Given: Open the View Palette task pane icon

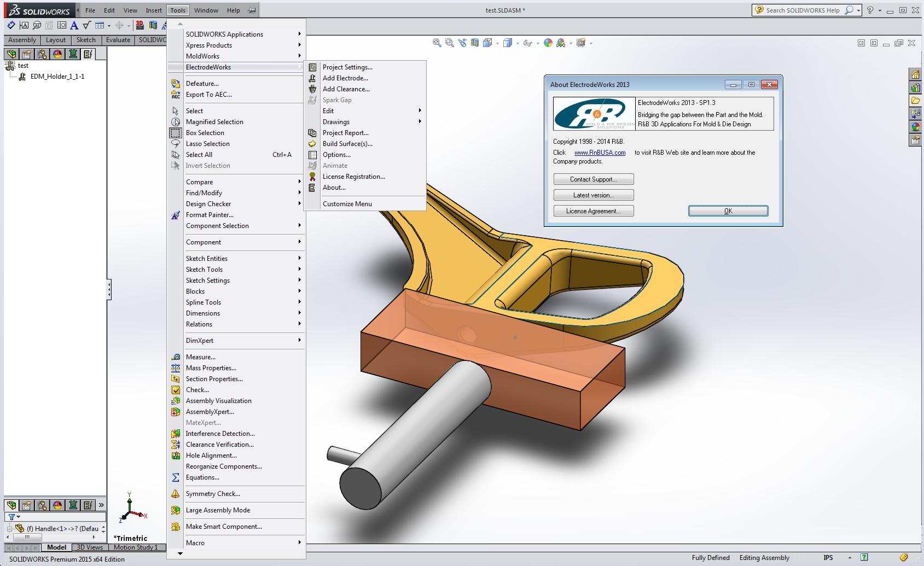Looking at the screenshot, I should click(x=915, y=114).
